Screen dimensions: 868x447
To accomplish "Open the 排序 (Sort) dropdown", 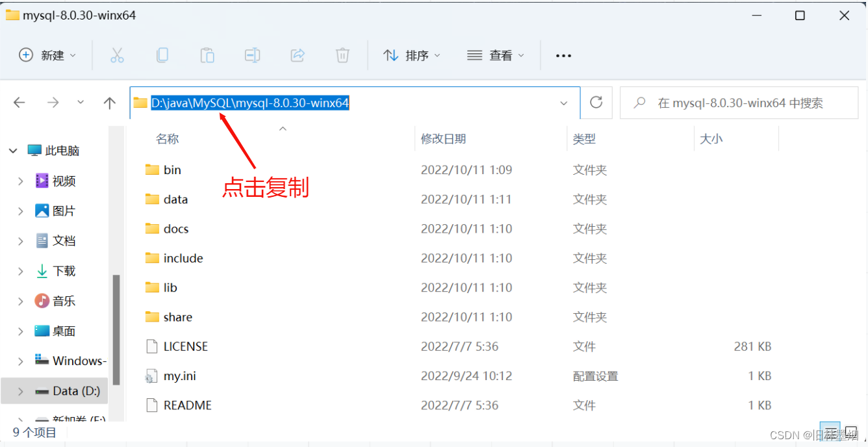I will [x=412, y=55].
